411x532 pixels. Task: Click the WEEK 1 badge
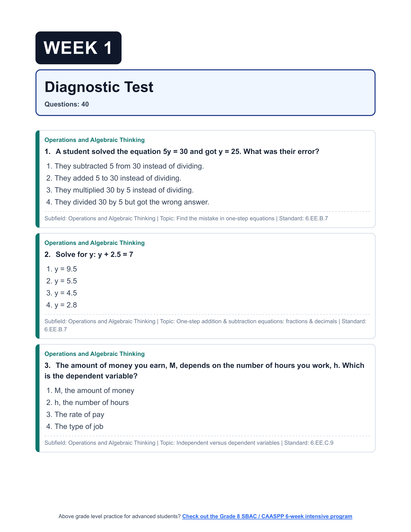pos(78,48)
